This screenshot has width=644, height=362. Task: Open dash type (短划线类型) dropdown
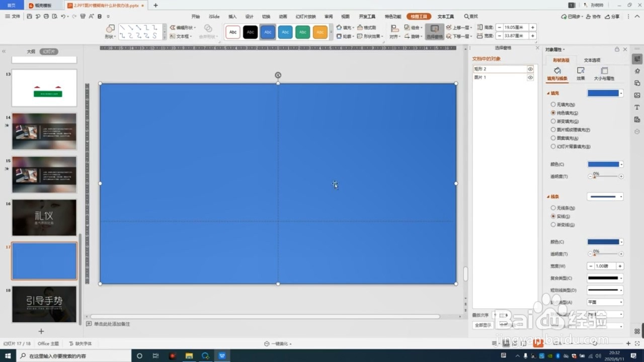pyautogui.click(x=605, y=290)
